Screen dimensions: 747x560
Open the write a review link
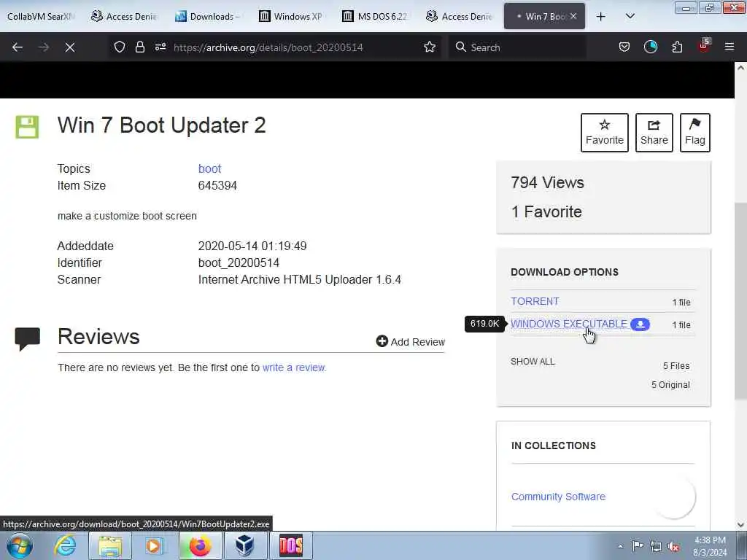[x=293, y=367]
